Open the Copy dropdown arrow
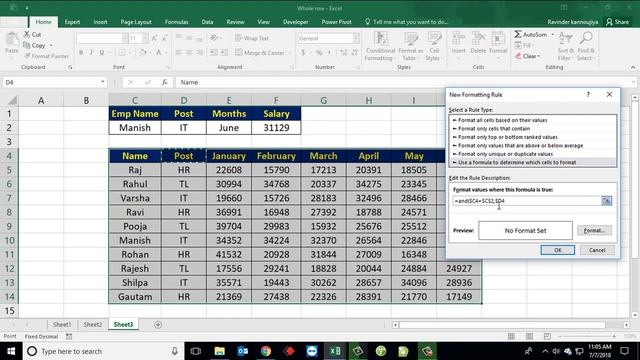Image resolution: width=640 pixels, height=360 pixels. (x=51, y=45)
